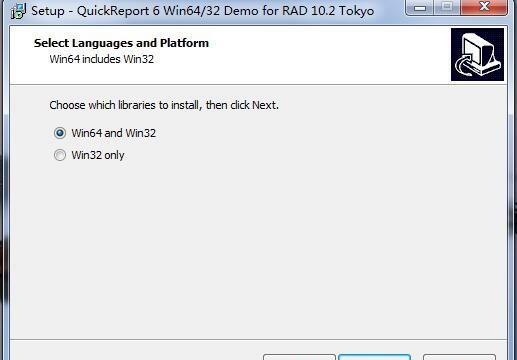Click the "Win64 and Win32" option label
Viewport: 517px width, 360px height.
point(114,133)
